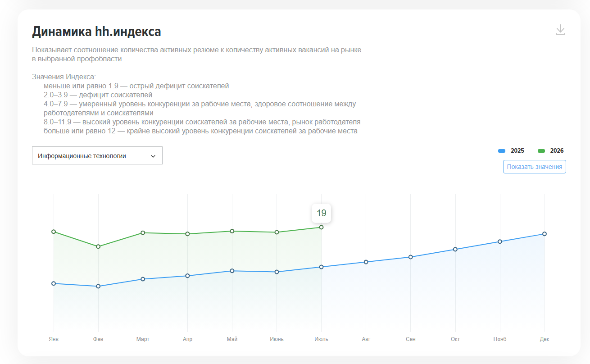Viewport: 590px width, 364px height.
Task: Select the 2026 green point for Апр
Action: [187, 234]
